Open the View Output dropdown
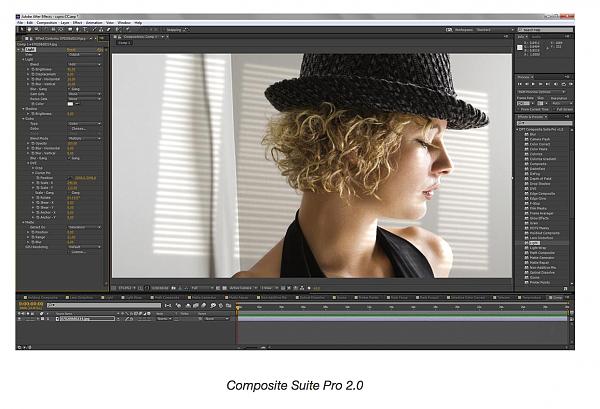This screenshot has height=409, width=600. coord(84,54)
